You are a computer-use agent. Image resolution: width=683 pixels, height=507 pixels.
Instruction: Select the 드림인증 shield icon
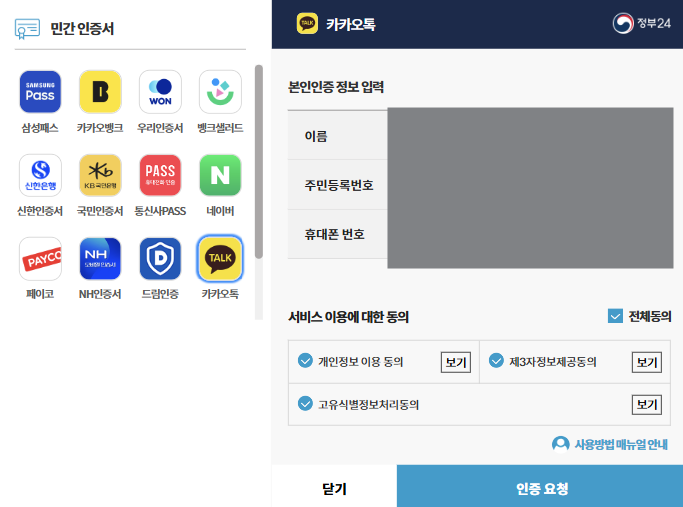(160, 259)
